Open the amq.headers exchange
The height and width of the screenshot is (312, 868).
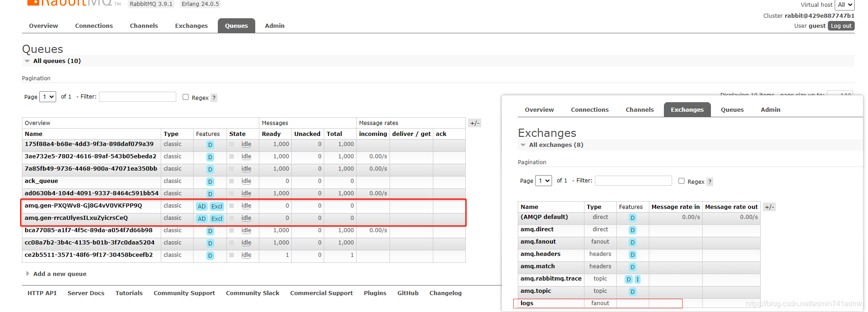pos(541,254)
